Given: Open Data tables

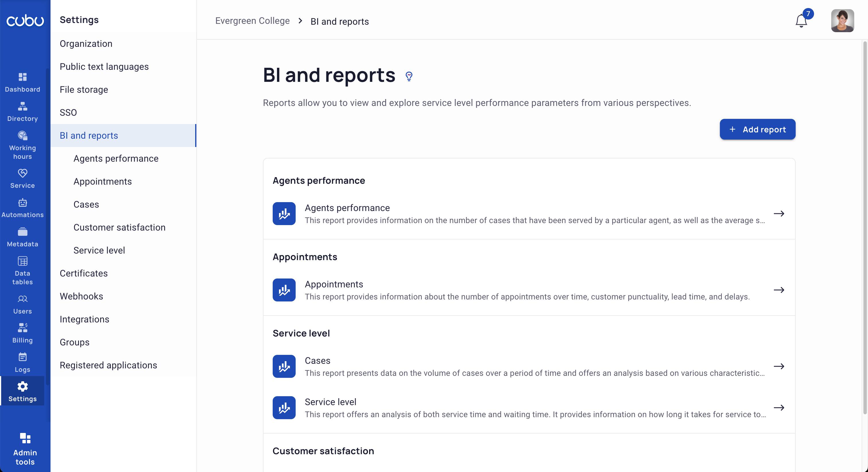Looking at the screenshot, I should pyautogui.click(x=22, y=270).
